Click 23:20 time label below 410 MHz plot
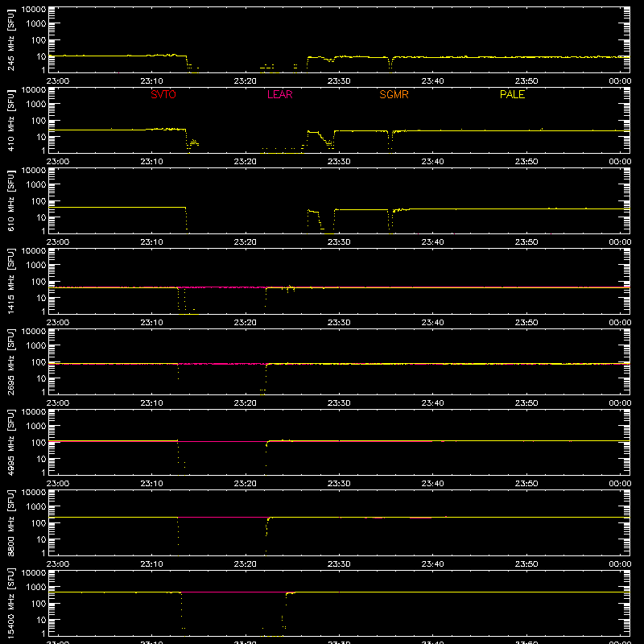 coord(246,162)
